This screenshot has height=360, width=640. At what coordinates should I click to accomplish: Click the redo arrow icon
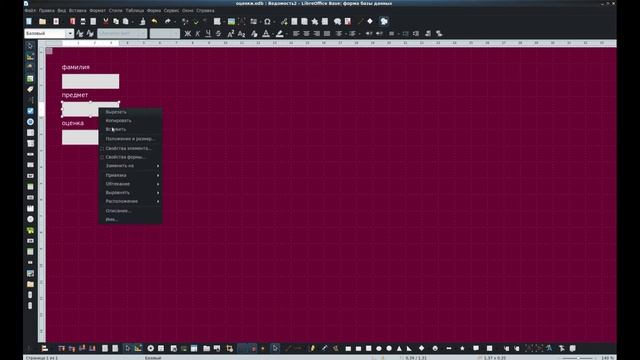(168, 21)
